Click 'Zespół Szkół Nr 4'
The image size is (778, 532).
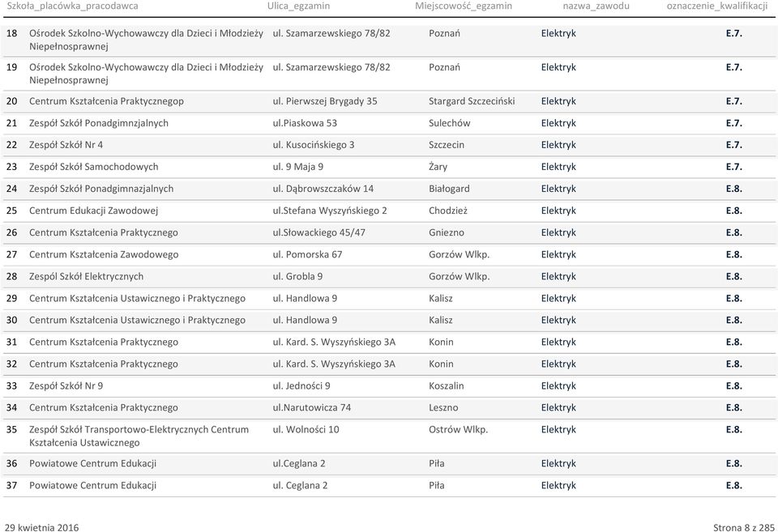coord(66,145)
